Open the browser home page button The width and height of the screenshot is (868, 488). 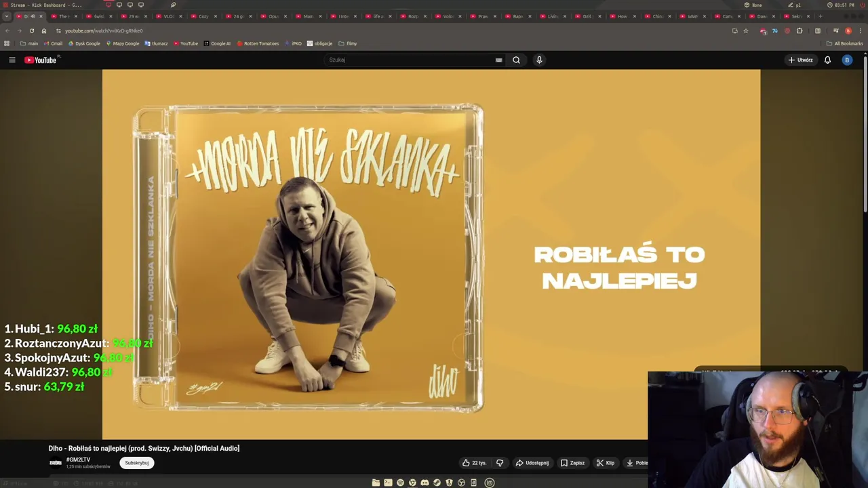(43, 30)
